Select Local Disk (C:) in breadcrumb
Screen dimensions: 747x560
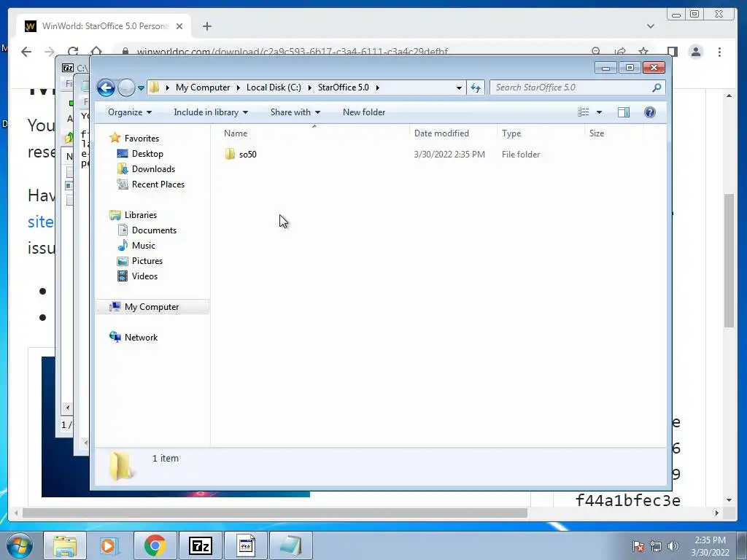click(x=274, y=87)
